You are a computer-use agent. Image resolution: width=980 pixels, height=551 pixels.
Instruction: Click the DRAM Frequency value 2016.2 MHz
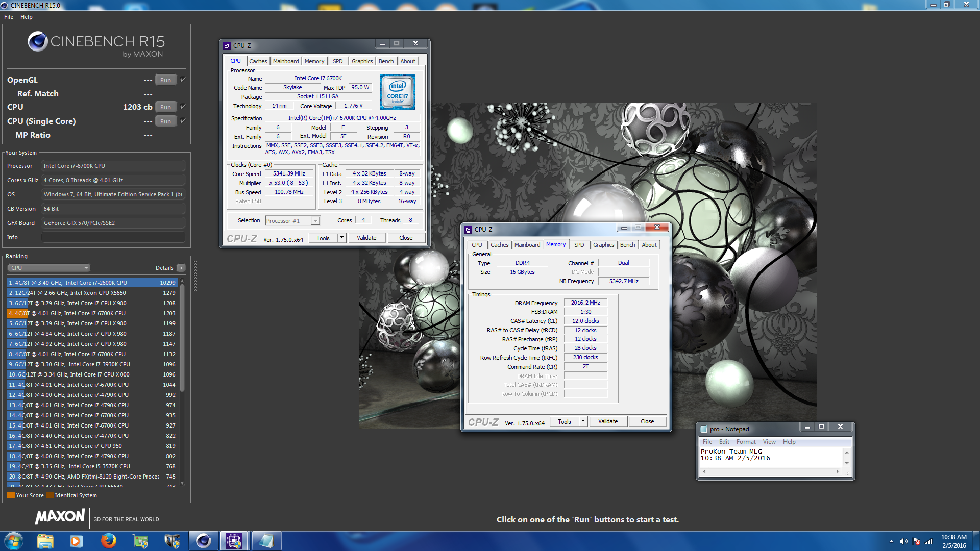coord(585,303)
